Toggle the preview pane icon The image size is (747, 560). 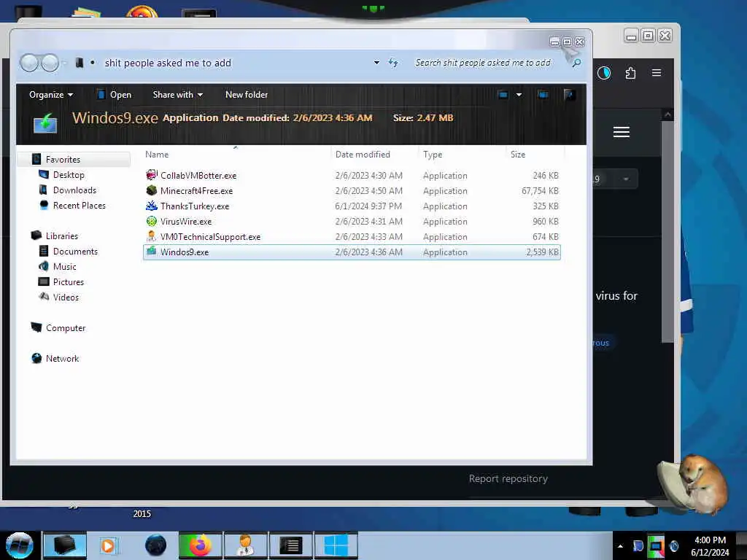click(x=543, y=95)
